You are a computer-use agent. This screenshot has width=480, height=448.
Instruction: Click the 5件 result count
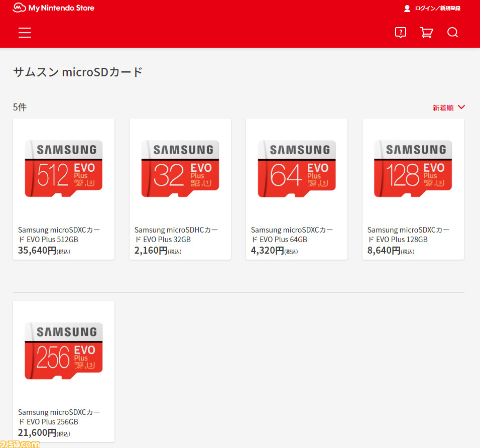(x=20, y=107)
